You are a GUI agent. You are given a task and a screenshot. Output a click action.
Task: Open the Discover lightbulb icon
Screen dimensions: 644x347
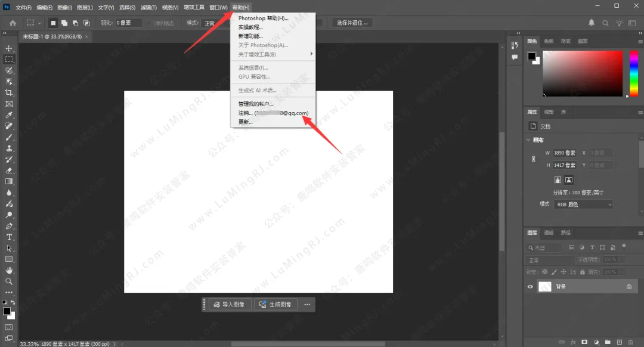(619, 23)
